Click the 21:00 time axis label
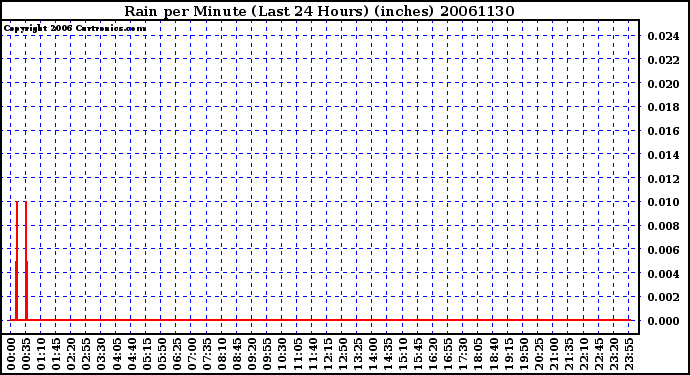Viewport: 690px width, 375px height. [x=554, y=354]
